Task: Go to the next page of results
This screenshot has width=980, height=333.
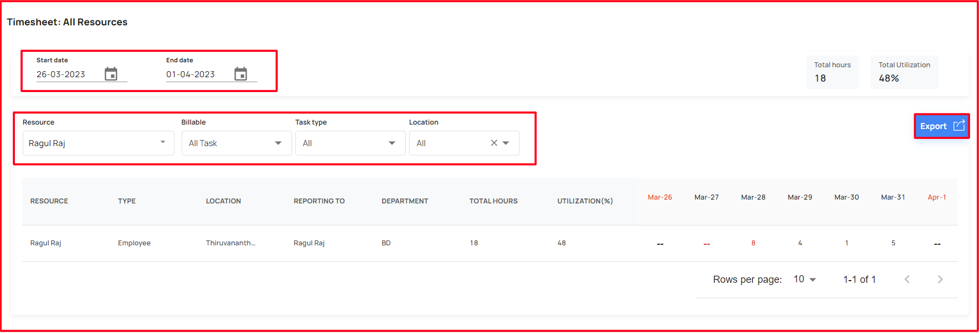Action: (x=940, y=280)
